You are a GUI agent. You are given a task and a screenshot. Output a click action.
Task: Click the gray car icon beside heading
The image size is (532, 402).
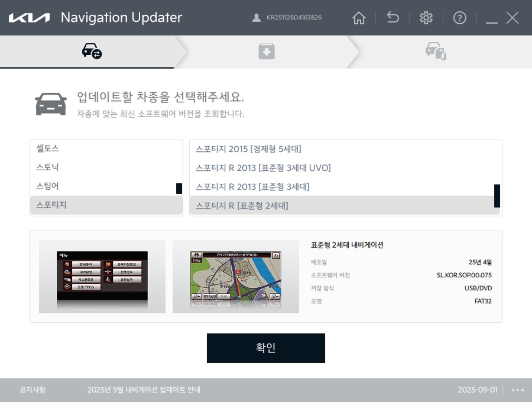(x=51, y=104)
